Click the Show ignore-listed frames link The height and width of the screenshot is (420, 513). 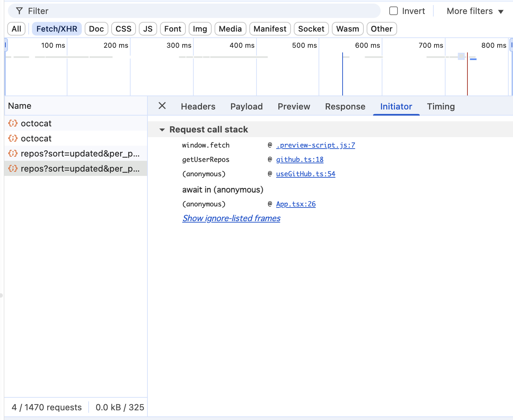pos(231,218)
